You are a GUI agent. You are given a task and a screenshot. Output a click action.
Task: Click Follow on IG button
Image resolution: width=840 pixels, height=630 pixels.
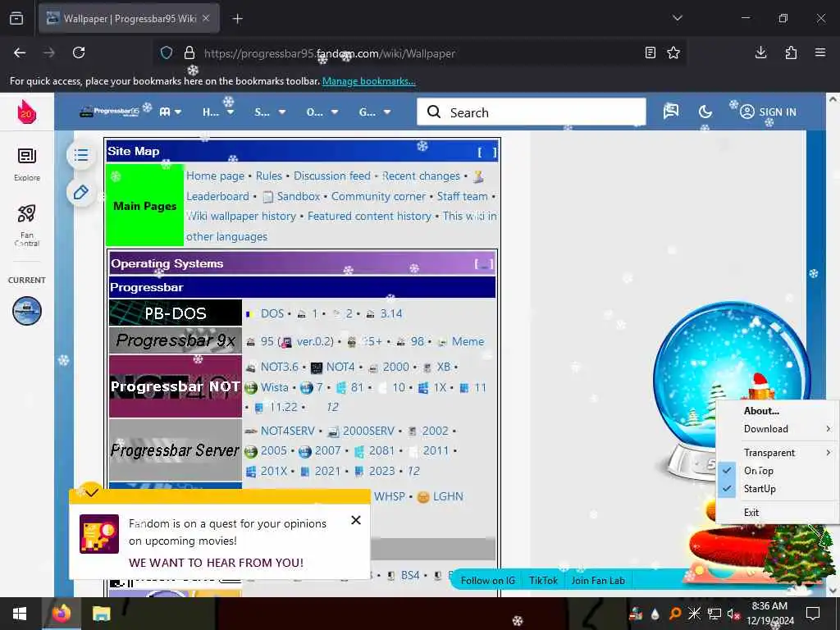click(487, 580)
